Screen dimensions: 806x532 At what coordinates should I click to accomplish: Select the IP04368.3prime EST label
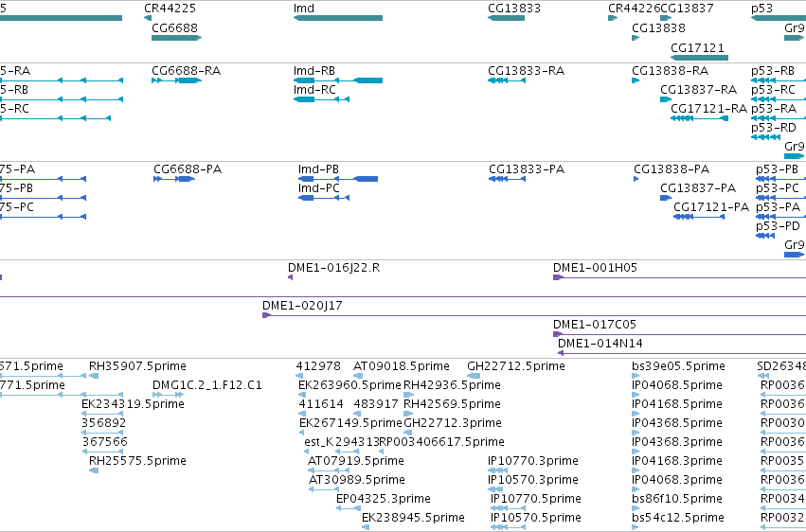tap(677, 442)
